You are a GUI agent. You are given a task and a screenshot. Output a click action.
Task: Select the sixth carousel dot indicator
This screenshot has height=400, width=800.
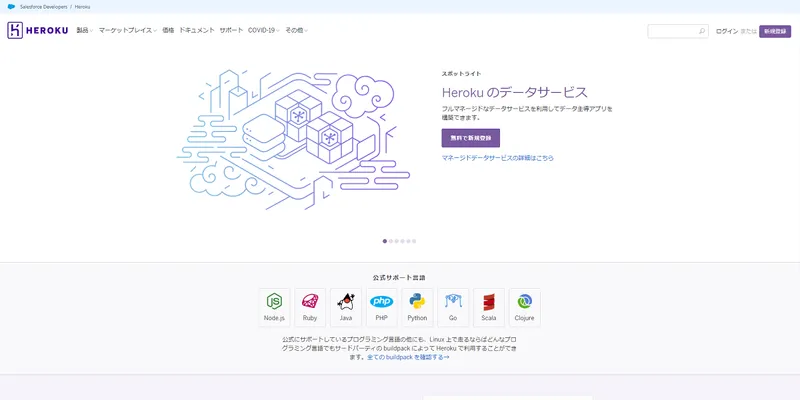click(x=414, y=241)
